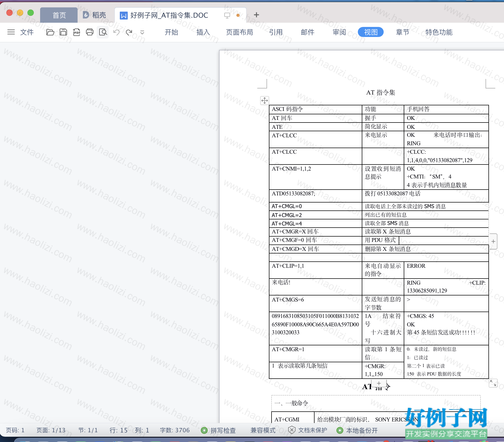
Task: Open the 稻壳 tab
Action: (94, 15)
